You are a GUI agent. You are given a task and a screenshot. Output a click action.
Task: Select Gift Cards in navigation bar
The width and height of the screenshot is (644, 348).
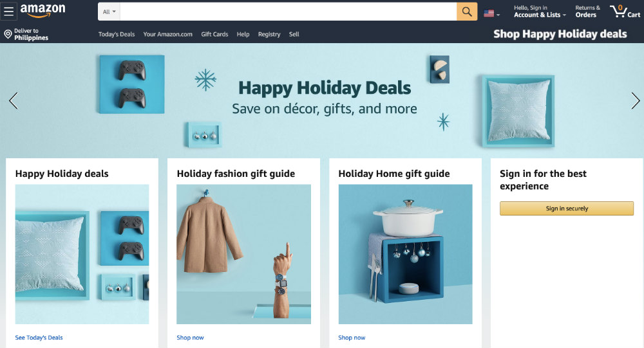pos(214,34)
